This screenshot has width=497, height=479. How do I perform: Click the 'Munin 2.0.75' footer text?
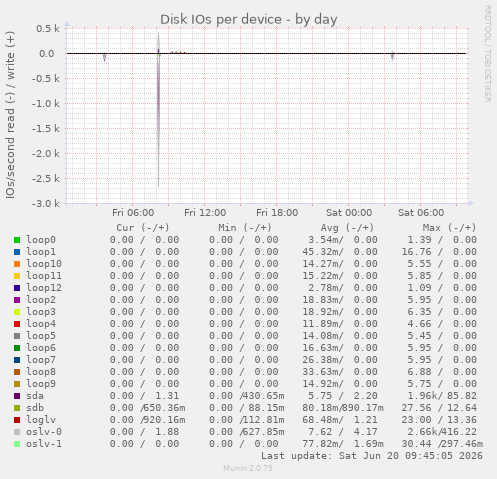click(x=248, y=468)
